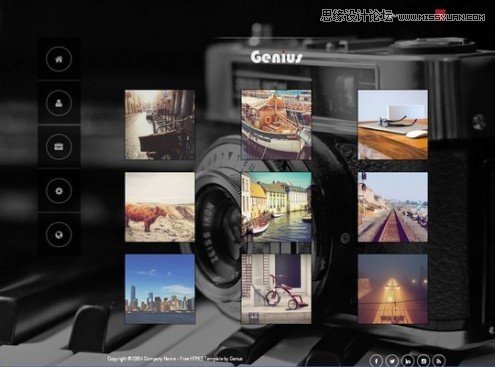The image size is (495, 367).
Task: Click the Genius logo title
Action: coord(277,57)
